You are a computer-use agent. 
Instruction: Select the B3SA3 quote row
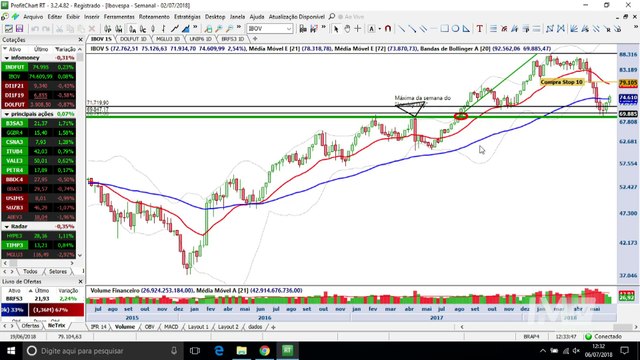(x=38, y=123)
